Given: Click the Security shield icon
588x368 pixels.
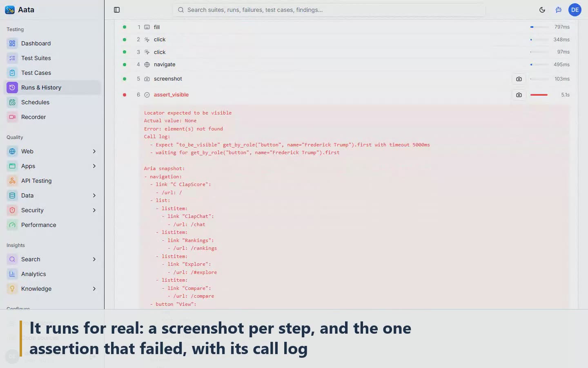Looking at the screenshot, I should (12, 210).
